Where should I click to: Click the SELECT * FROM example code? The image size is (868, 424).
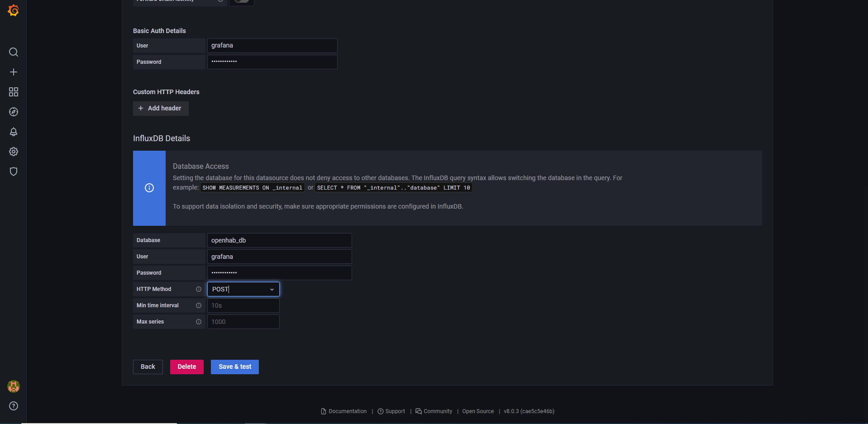tap(394, 188)
